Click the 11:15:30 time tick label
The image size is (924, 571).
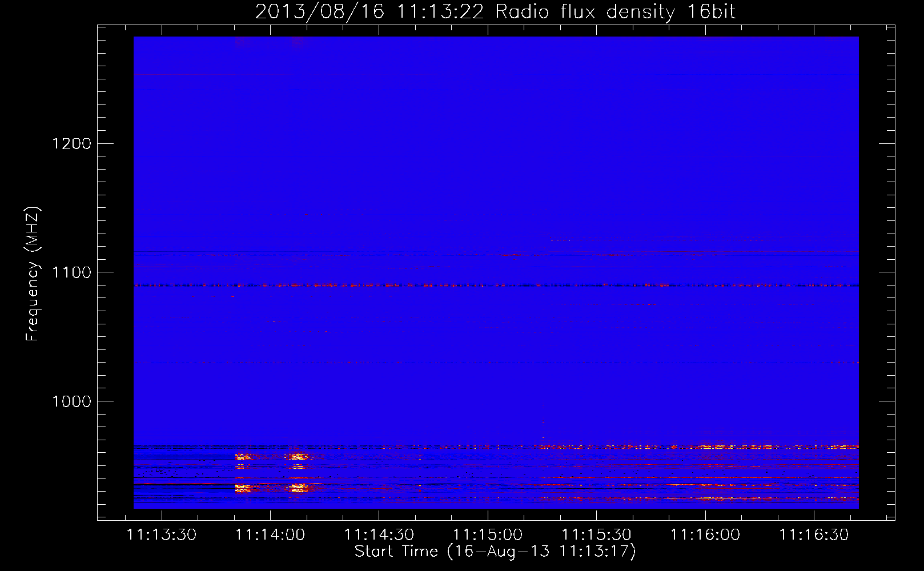(596, 535)
